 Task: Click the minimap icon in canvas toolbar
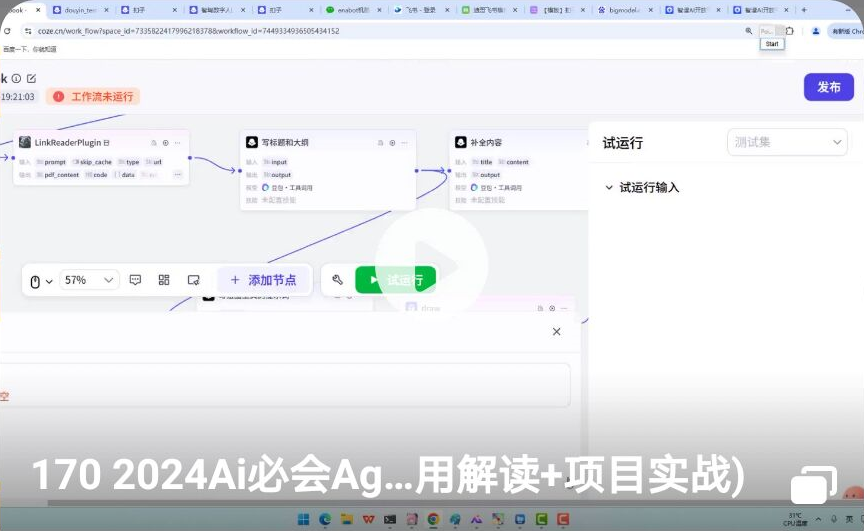tap(194, 280)
